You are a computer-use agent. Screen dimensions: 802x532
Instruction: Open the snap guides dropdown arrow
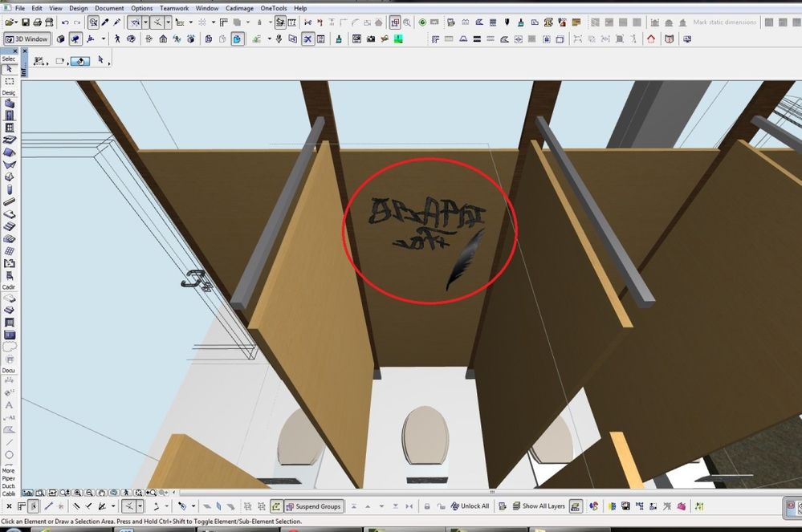[x=169, y=22]
